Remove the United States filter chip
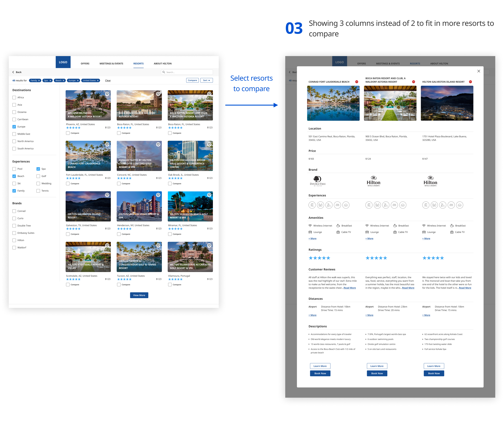The image size is (504, 424). (x=98, y=80)
